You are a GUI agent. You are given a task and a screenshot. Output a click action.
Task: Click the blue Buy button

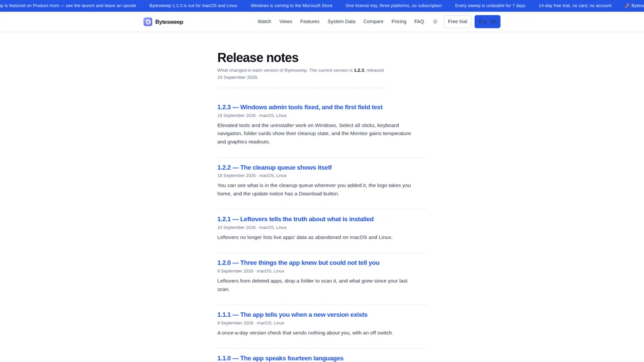(x=487, y=21)
